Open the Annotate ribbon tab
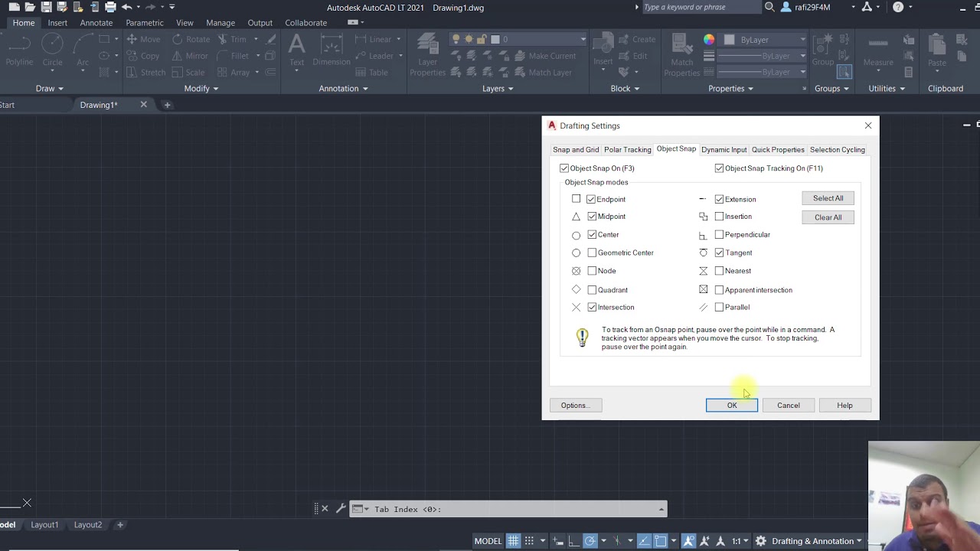The width and height of the screenshot is (980, 551). (x=96, y=23)
